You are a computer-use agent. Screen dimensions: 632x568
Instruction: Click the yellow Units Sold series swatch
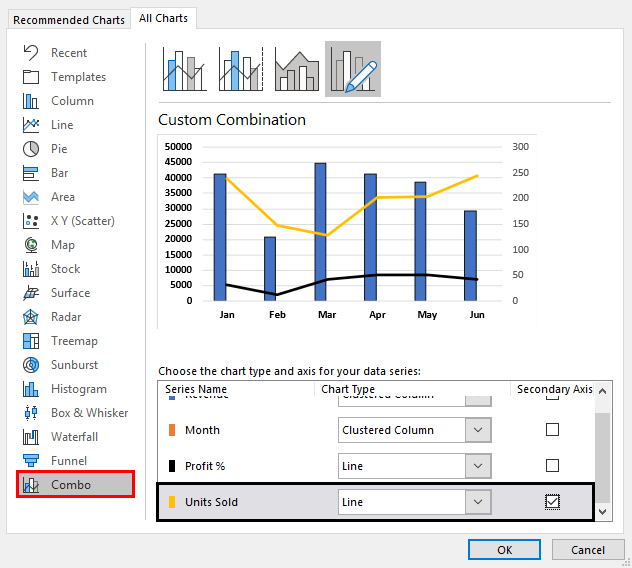(172, 502)
